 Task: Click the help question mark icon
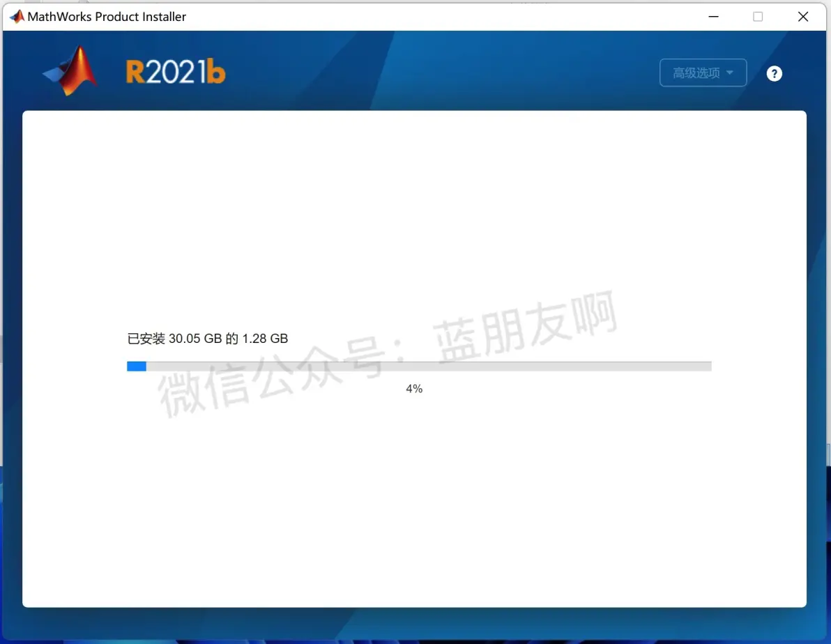(774, 74)
